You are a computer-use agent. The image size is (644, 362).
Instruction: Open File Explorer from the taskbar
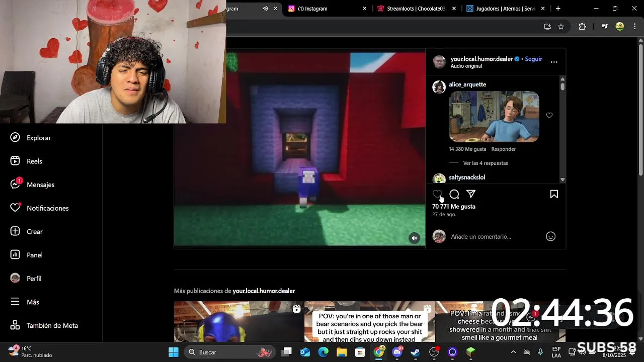342,352
